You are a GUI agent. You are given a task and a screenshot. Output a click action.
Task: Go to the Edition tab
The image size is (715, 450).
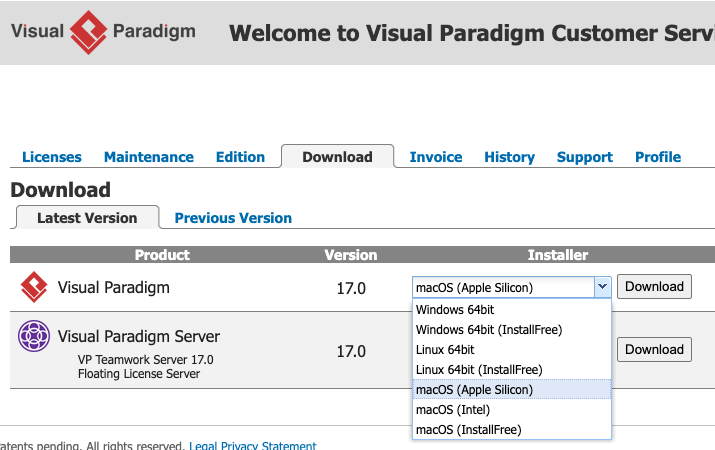(240, 157)
